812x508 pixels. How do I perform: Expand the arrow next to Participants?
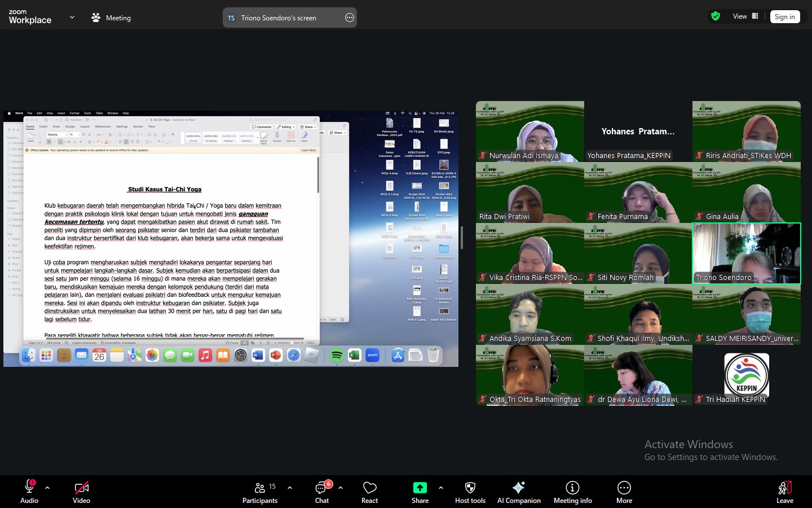pos(290,488)
